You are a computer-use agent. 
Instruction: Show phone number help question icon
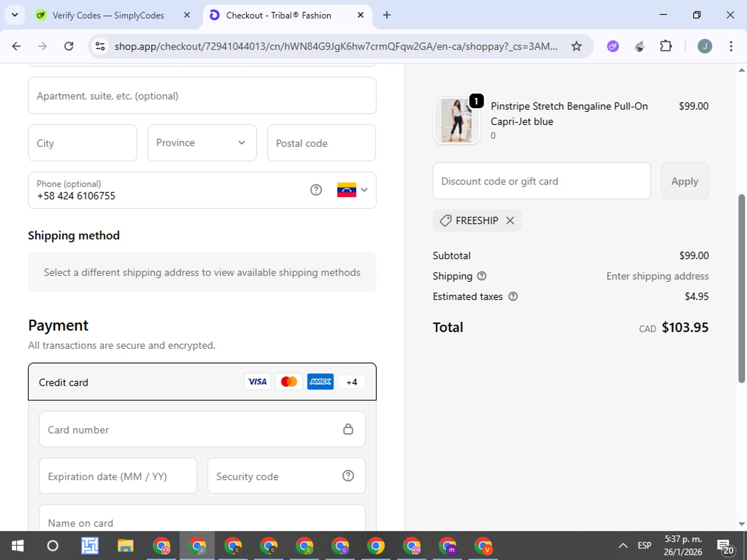[316, 190]
